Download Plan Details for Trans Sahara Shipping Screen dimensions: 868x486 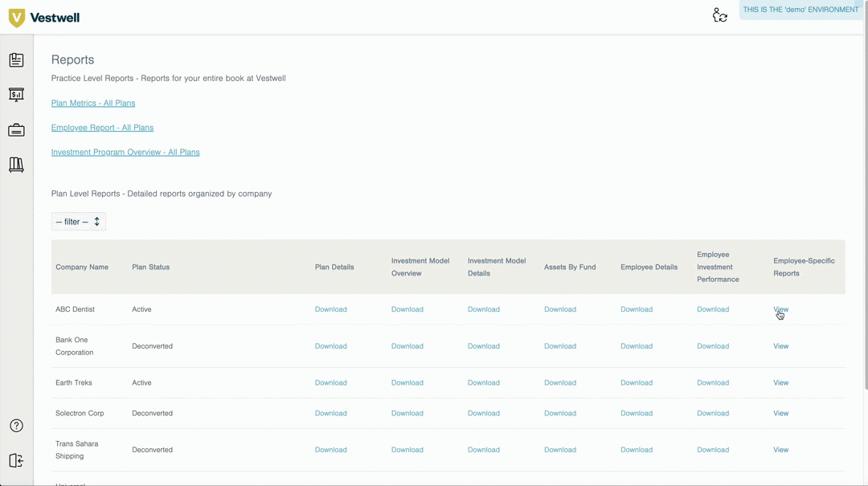[331, 450]
